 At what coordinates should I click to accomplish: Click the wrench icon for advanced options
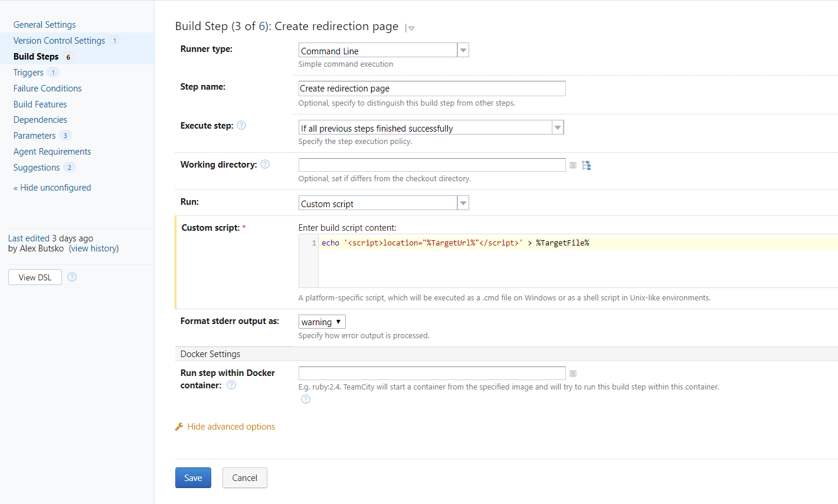(179, 427)
